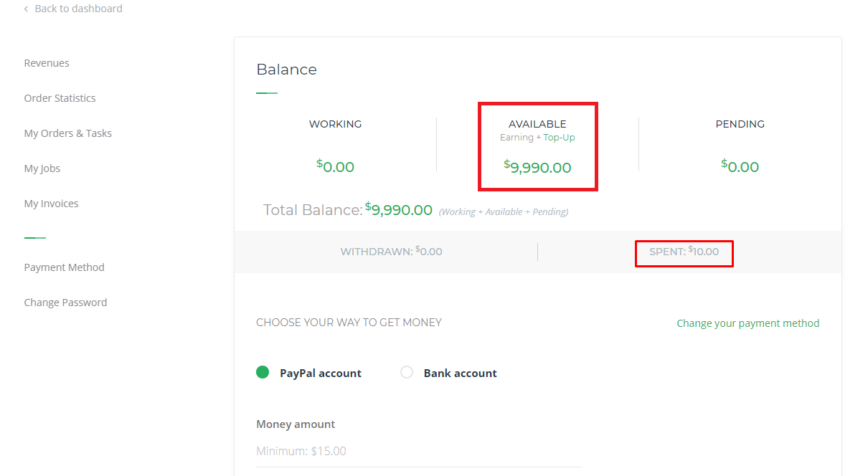Image resolution: width=868 pixels, height=476 pixels.
Task: Select the Bank account radio button
Action: pyautogui.click(x=407, y=372)
